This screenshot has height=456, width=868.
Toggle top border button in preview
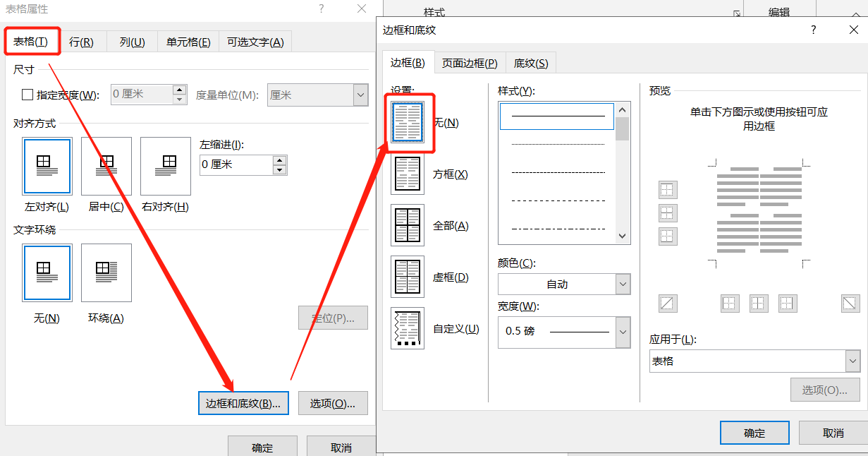pos(668,190)
